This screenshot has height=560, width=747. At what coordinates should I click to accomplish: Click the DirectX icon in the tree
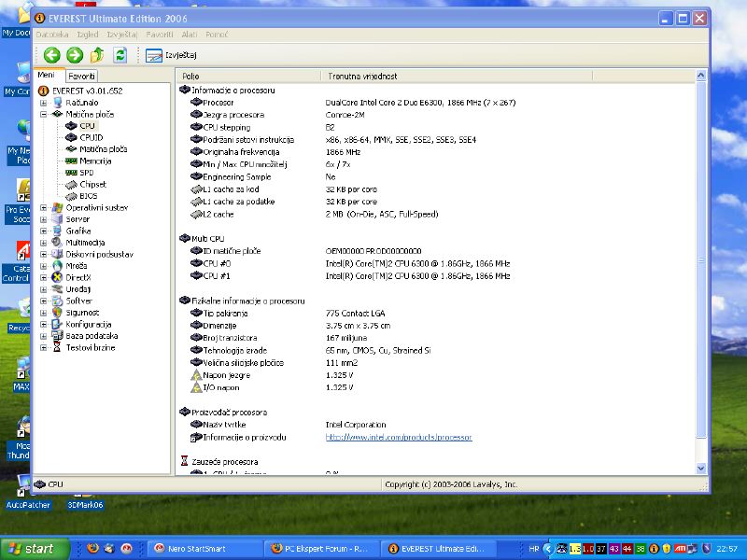pyautogui.click(x=57, y=277)
